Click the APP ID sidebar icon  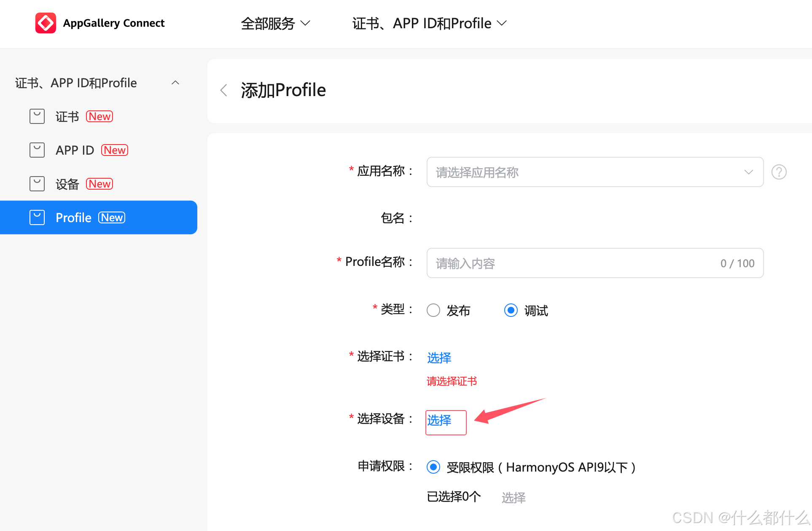(x=37, y=149)
